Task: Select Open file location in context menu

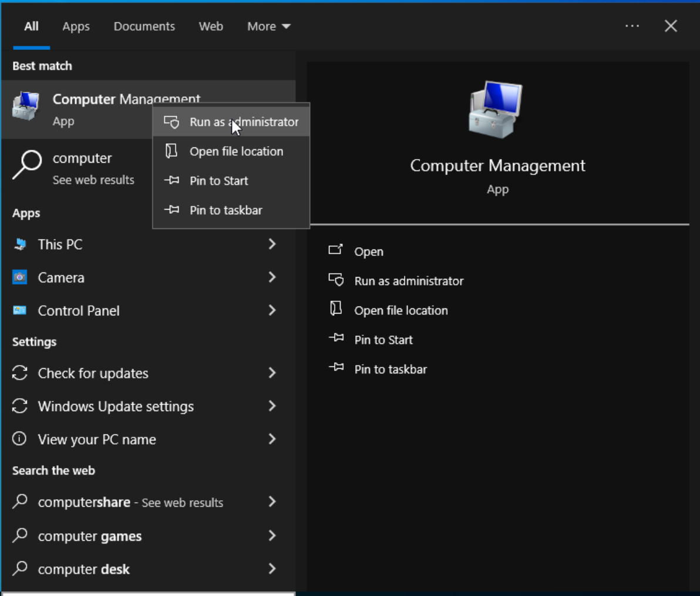Action: tap(236, 151)
